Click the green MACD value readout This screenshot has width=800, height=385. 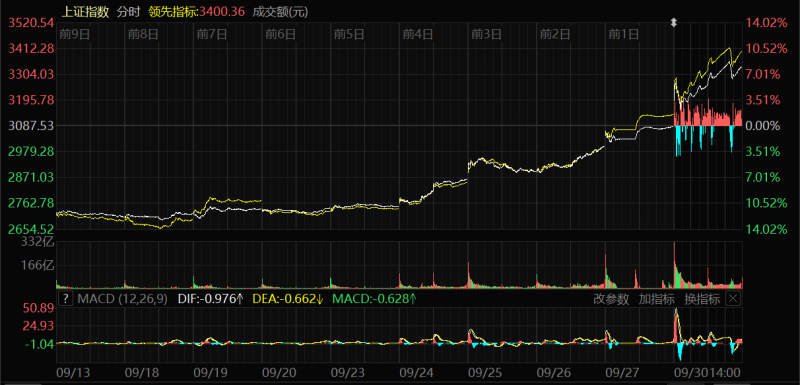(374, 299)
